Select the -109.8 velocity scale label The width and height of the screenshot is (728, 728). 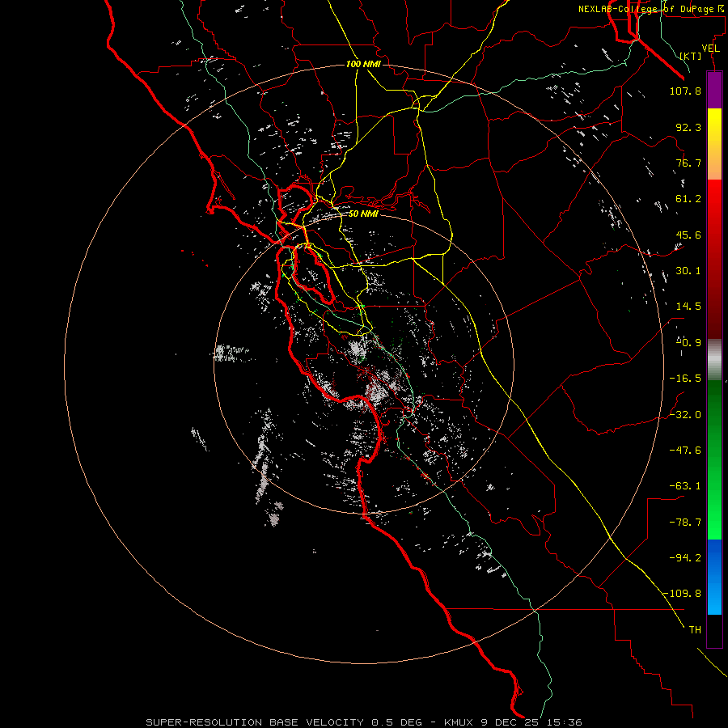[x=682, y=594]
